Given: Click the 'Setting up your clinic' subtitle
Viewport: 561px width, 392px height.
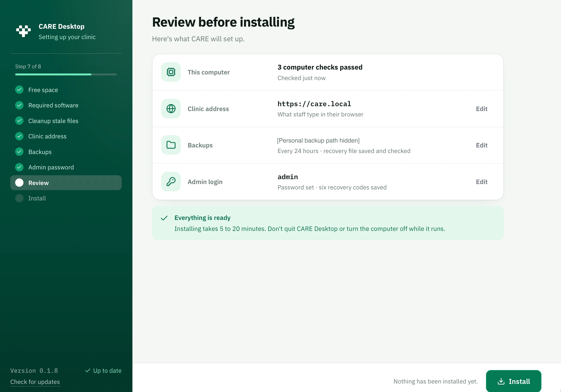Looking at the screenshot, I should pyautogui.click(x=67, y=37).
